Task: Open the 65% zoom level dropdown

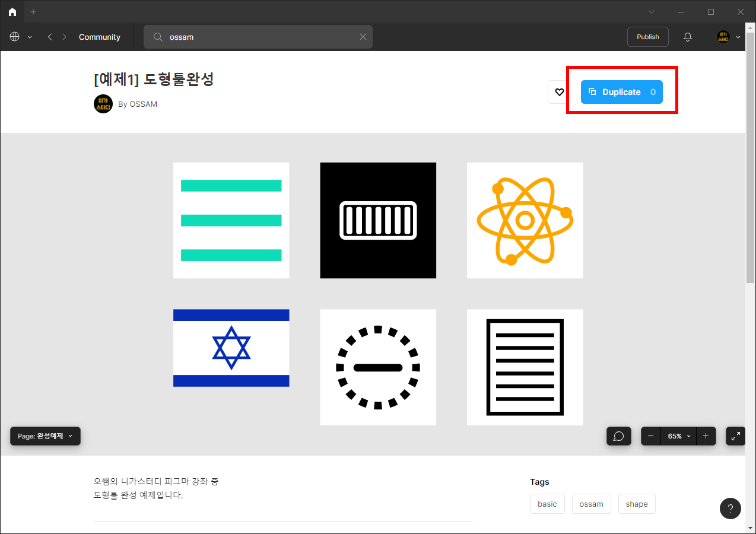Action: pyautogui.click(x=679, y=436)
